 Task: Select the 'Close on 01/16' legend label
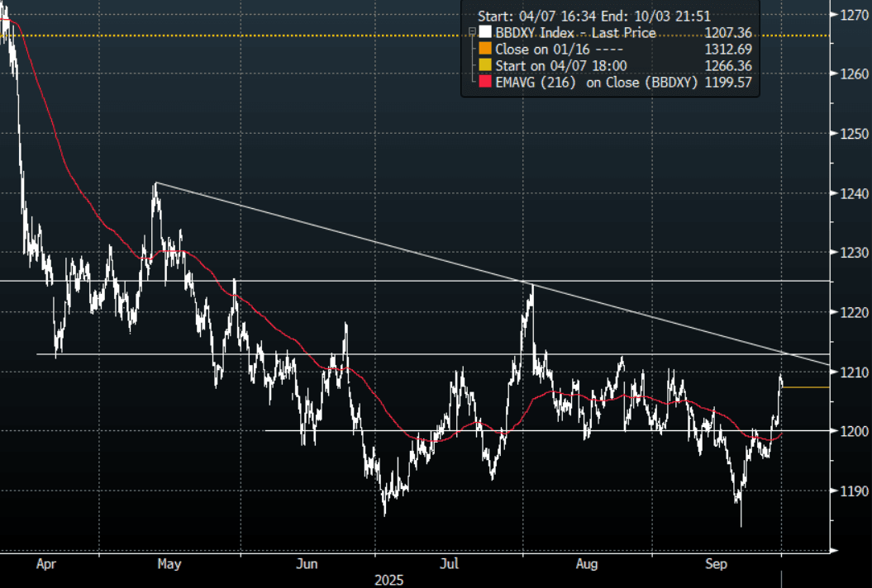[x=542, y=50]
